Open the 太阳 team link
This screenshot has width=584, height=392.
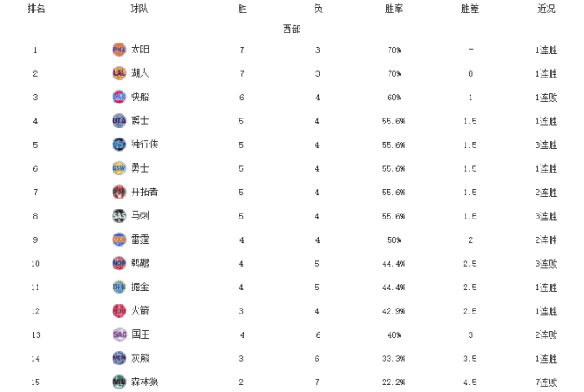[140, 49]
